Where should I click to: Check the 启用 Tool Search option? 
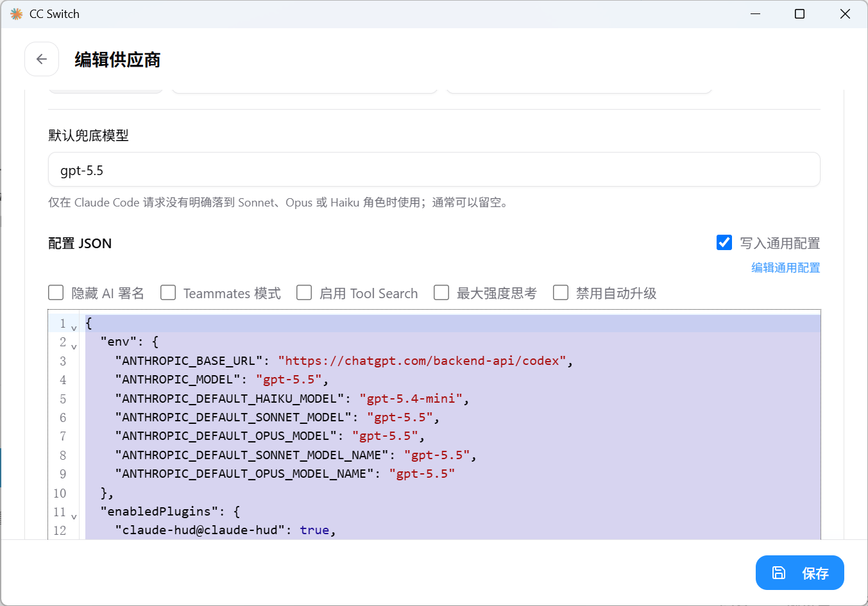coord(304,292)
